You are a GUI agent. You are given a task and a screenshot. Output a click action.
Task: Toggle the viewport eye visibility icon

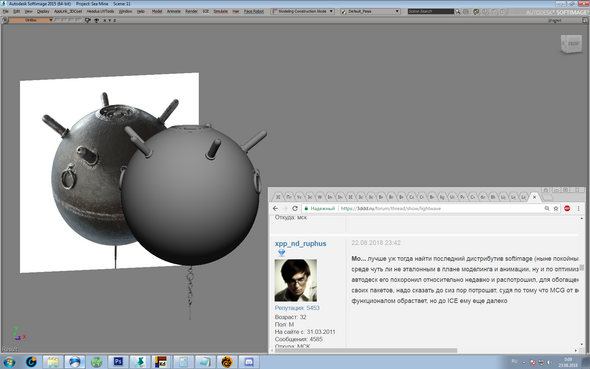pyautogui.click(x=96, y=20)
